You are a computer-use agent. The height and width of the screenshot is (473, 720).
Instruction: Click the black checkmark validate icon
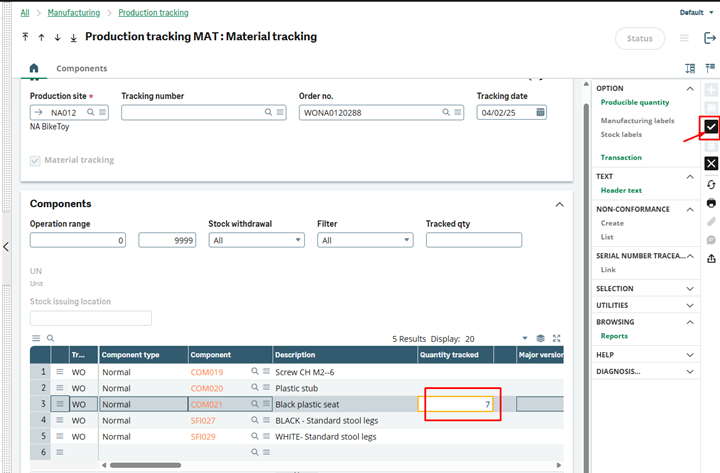point(711,127)
